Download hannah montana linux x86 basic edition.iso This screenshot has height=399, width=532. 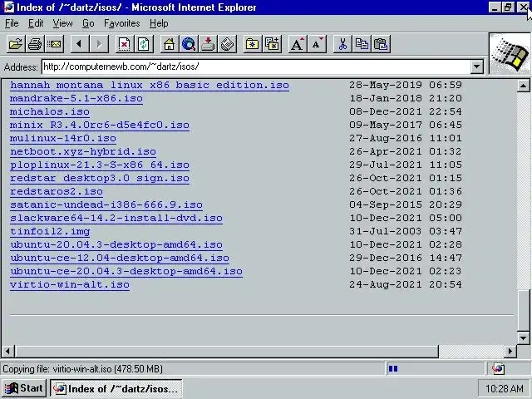click(150, 85)
